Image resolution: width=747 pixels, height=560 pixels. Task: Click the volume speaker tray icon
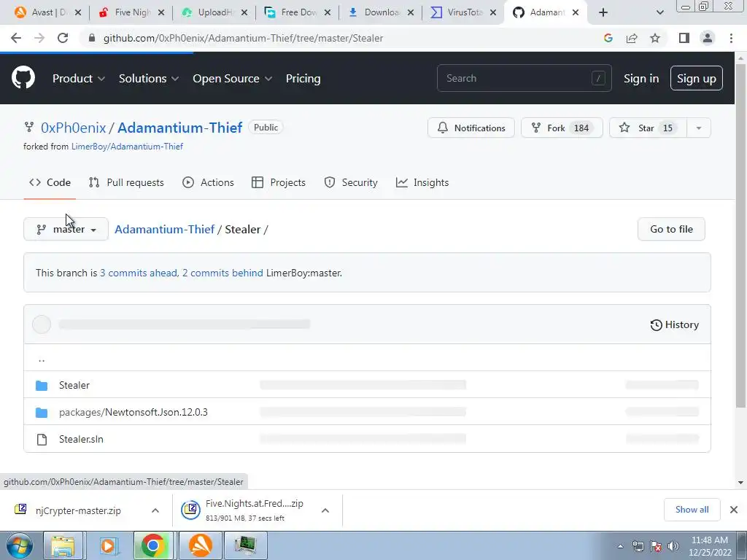pos(673,546)
